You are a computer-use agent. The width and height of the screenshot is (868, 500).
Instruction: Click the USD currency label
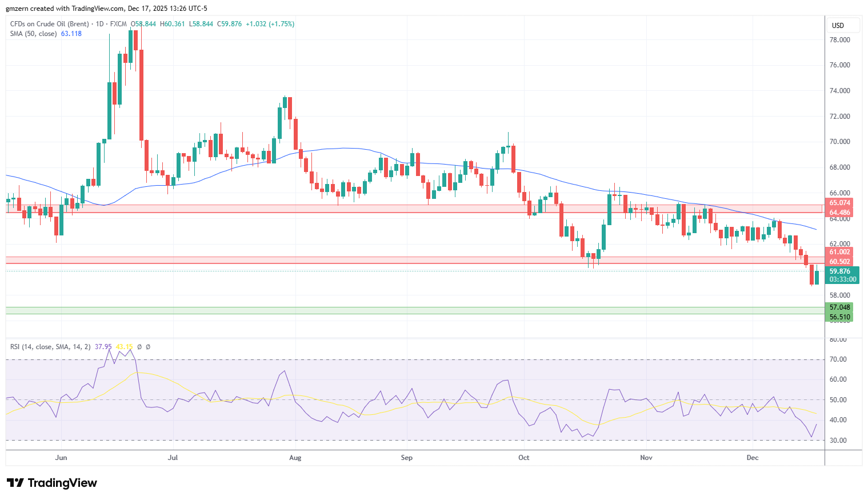pyautogui.click(x=838, y=26)
